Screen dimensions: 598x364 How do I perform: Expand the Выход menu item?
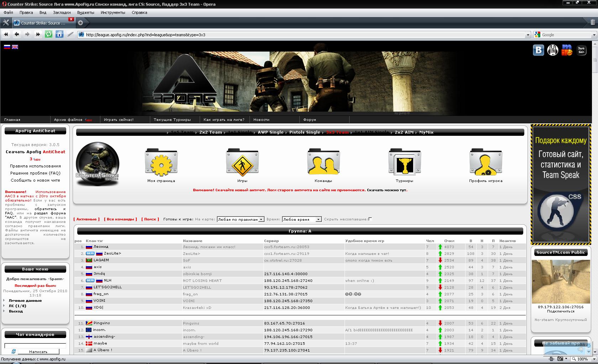(x=16, y=311)
